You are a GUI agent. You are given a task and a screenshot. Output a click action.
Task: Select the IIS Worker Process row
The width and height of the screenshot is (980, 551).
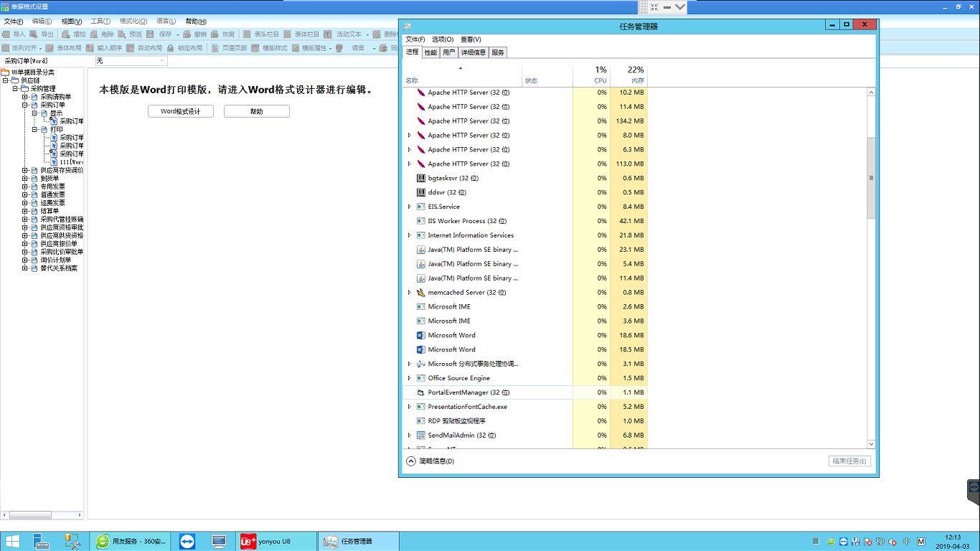pyautogui.click(x=526, y=221)
